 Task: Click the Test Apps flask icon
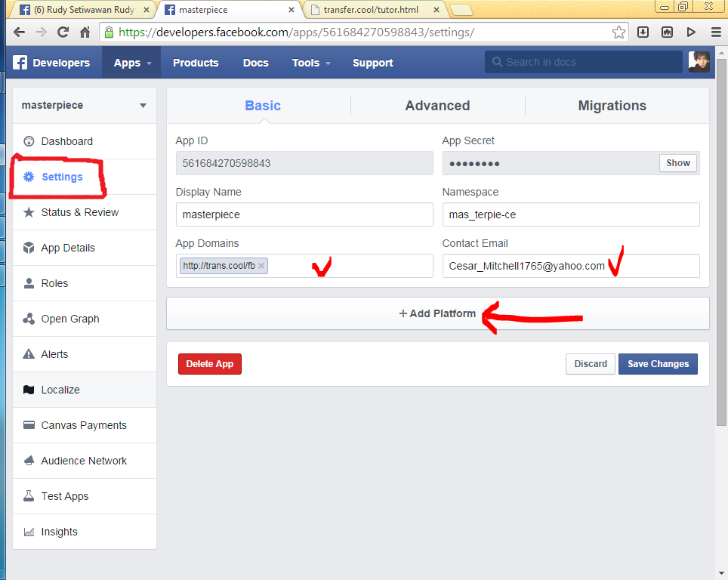coord(29,496)
